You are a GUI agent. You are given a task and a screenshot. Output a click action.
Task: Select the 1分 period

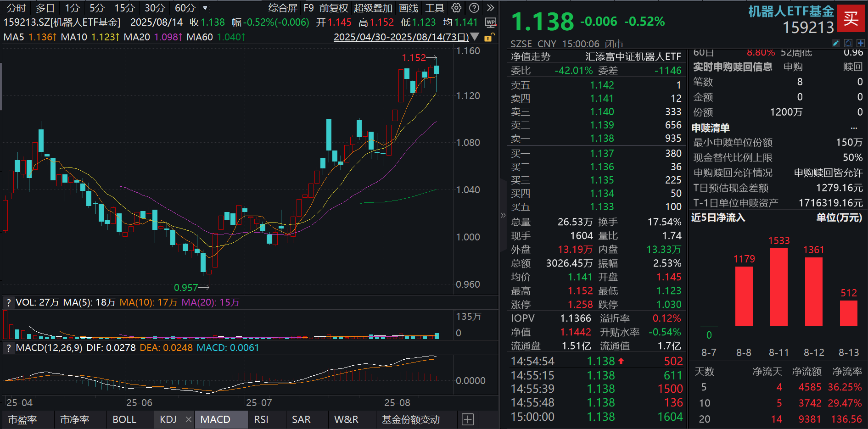(72, 8)
